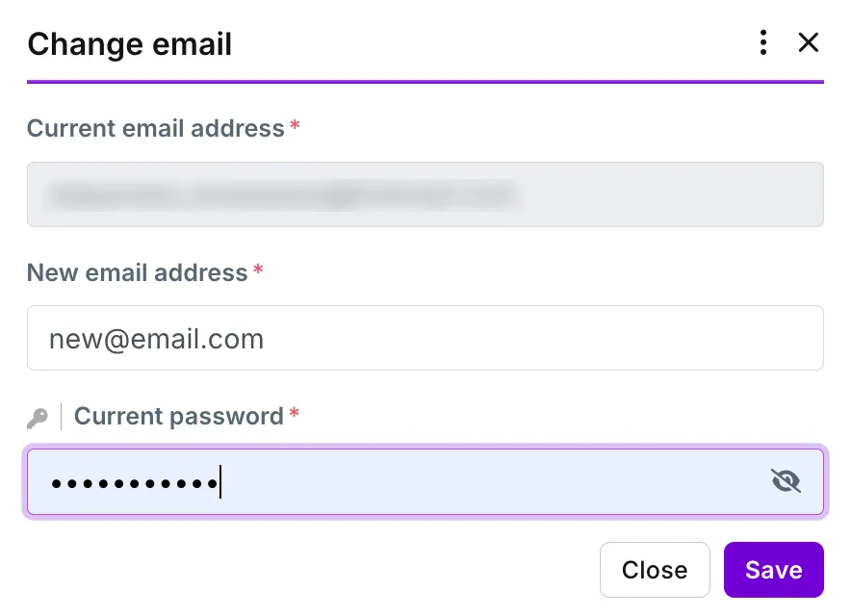This screenshot has width=851, height=616.
Task: Click the purple divider line under the title
Action: pyautogui.click(x=425, y=82)
